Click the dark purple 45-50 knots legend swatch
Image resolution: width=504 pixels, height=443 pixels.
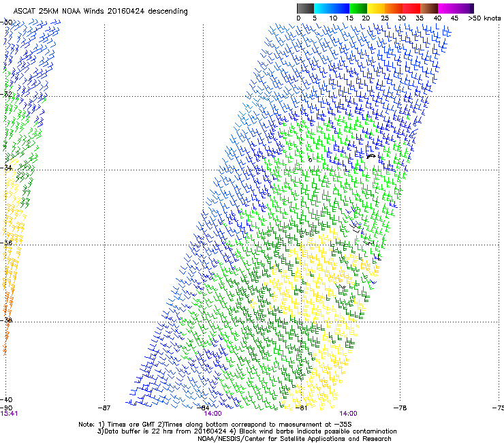464,8
